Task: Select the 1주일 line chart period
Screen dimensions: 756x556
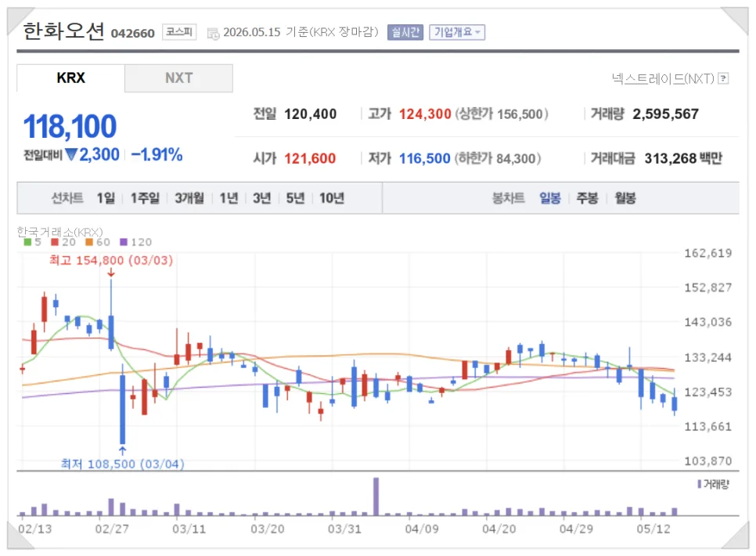Action: 145,198
